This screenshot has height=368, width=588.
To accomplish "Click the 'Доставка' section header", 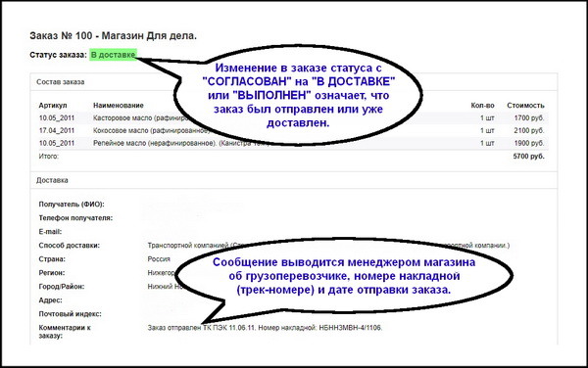I will click(52, 180).
